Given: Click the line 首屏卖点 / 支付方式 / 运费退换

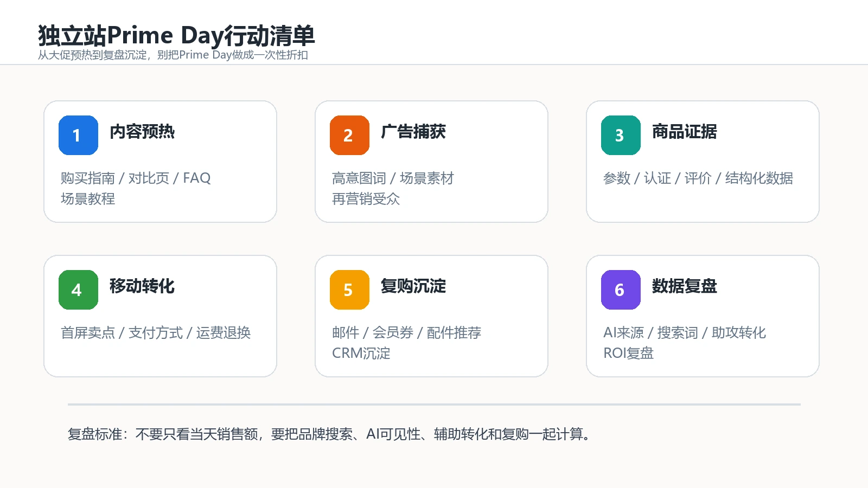Looking at the screenshot, I should 156,333.
